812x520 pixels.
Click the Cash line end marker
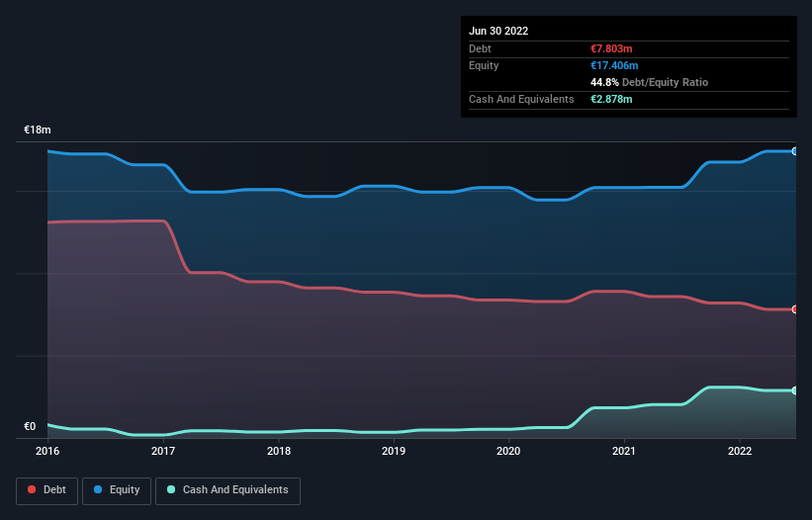[795, 390]
